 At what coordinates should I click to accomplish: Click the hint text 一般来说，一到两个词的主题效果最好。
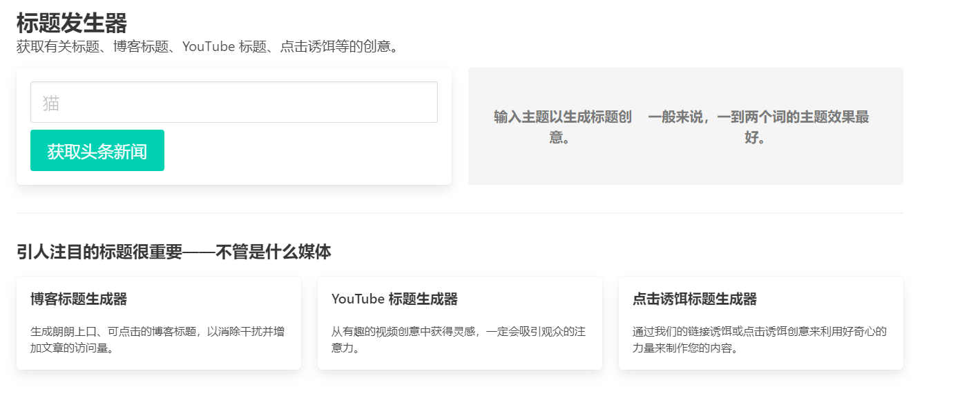click(x=758, y=127)
